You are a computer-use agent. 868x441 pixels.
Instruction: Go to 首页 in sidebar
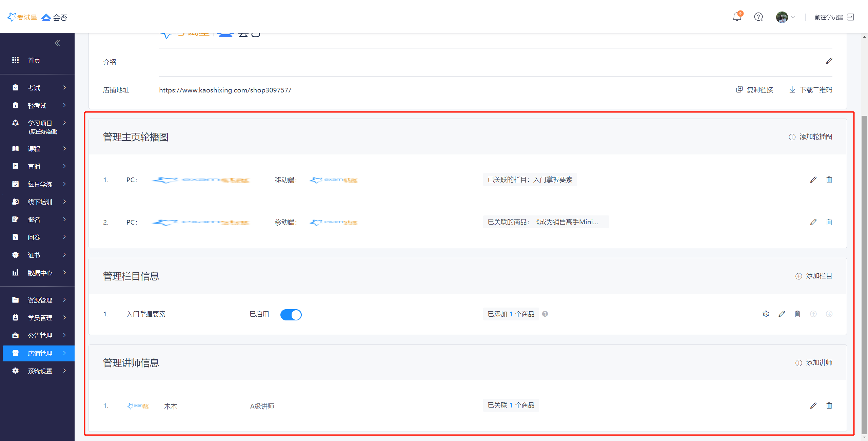(34, 61)
